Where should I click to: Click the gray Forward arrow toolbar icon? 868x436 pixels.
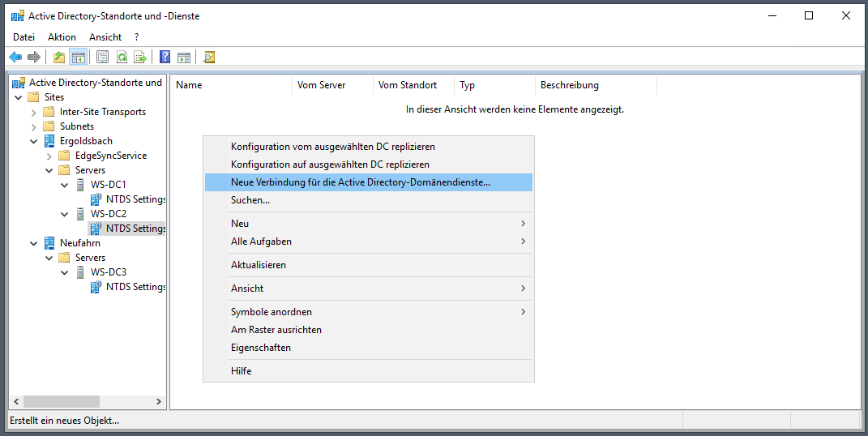click(x=34, y=57)
